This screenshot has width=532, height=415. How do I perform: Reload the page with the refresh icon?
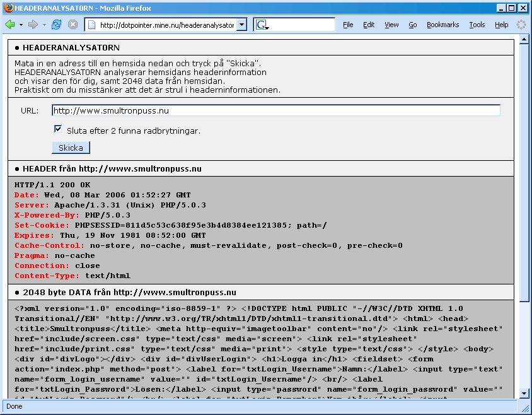pos(57,25)
